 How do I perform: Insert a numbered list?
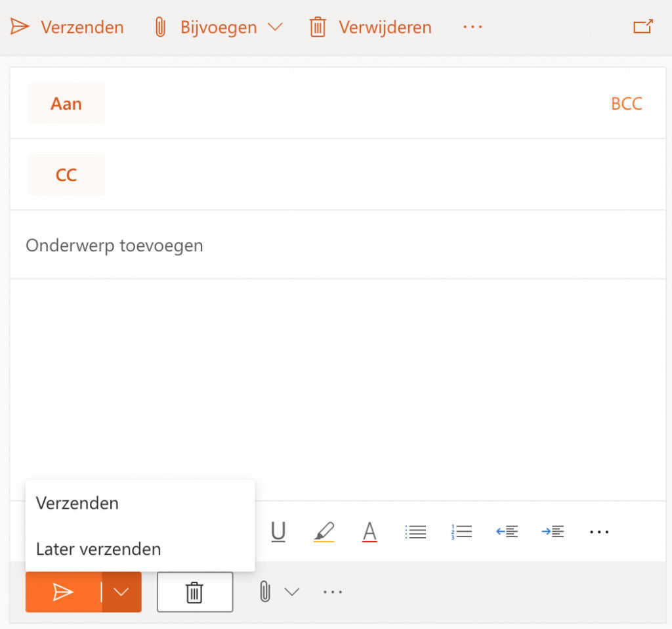[461, 532]
